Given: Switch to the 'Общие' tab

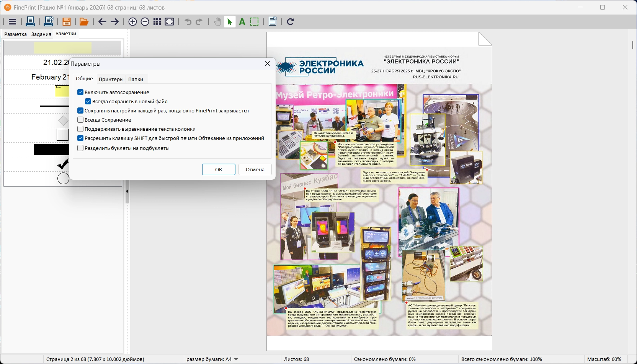Looking at the screenshot, I should coord(84,79).
